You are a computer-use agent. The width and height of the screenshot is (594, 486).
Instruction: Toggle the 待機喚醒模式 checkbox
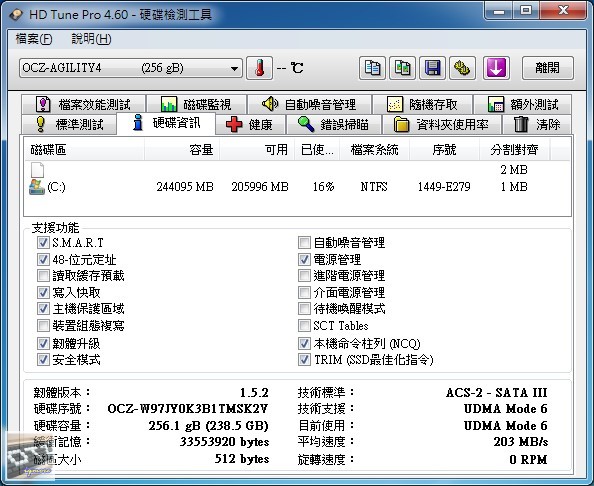pos(304,308)
